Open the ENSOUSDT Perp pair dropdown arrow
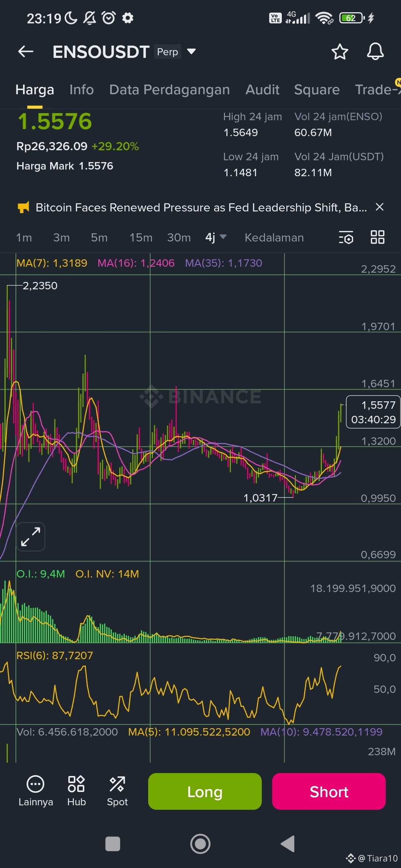Viewport: 401px width, 868px height. point(191,51)
